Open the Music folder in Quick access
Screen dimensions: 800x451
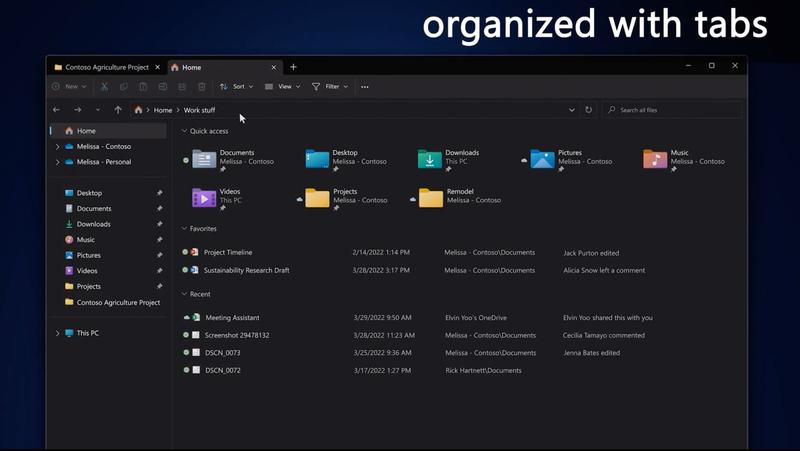pos(684,159)
